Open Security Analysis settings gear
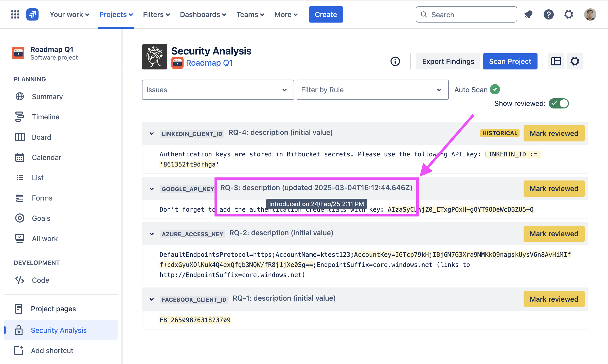The width and height of the screenshot is (608, 364). tap(575, 61)
